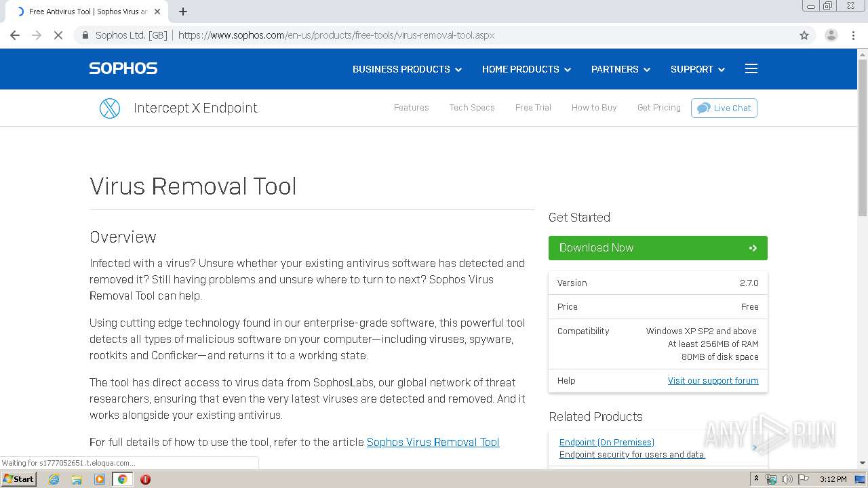This screenshot has width=868, height=488.
Task: Click the network tray icon
Action: pos(771,479)
